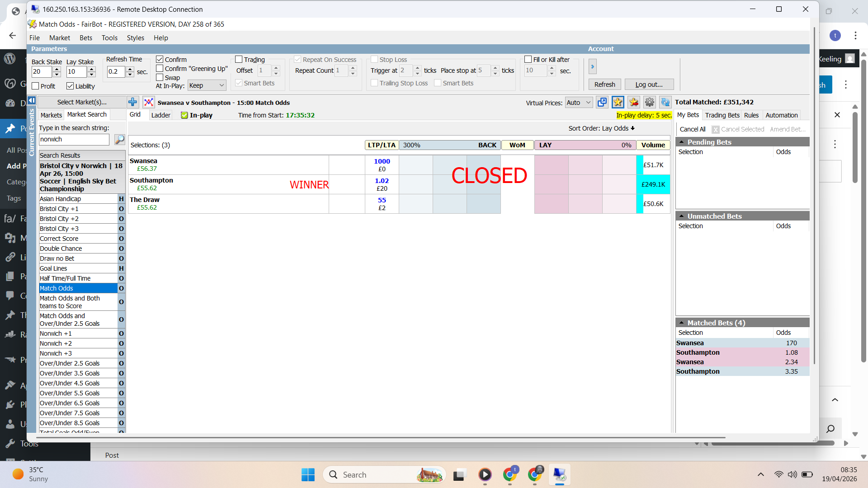Screen dimensions: 868x488
Task: Collapse the Matched Bets section
Action: pyautogui.click(x=681, y=323)
